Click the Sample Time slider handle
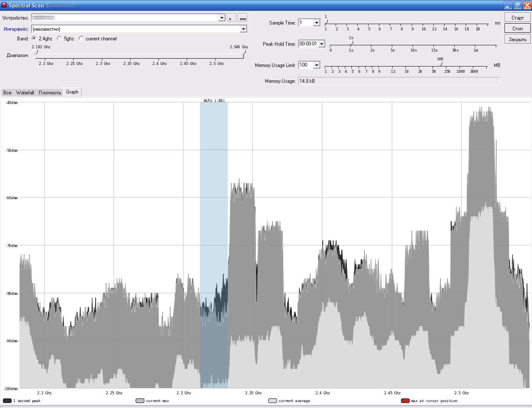532x408 pixels. point(326,22)
